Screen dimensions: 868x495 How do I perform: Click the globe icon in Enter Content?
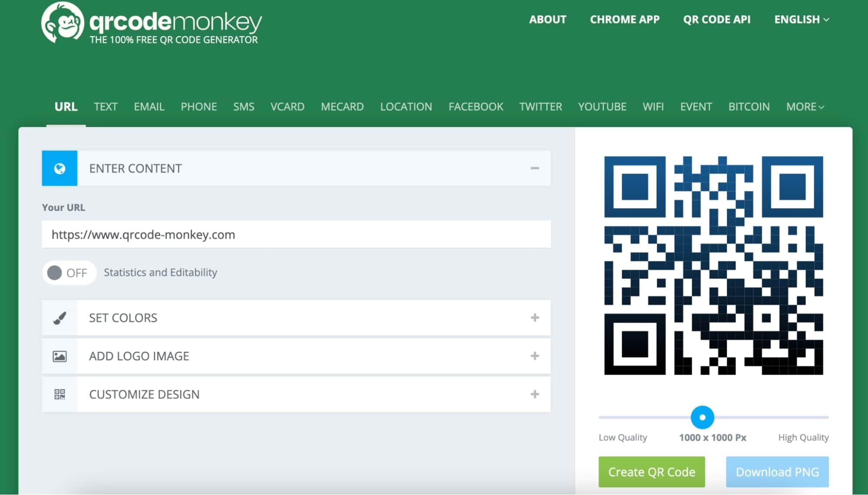coord(59,168)
